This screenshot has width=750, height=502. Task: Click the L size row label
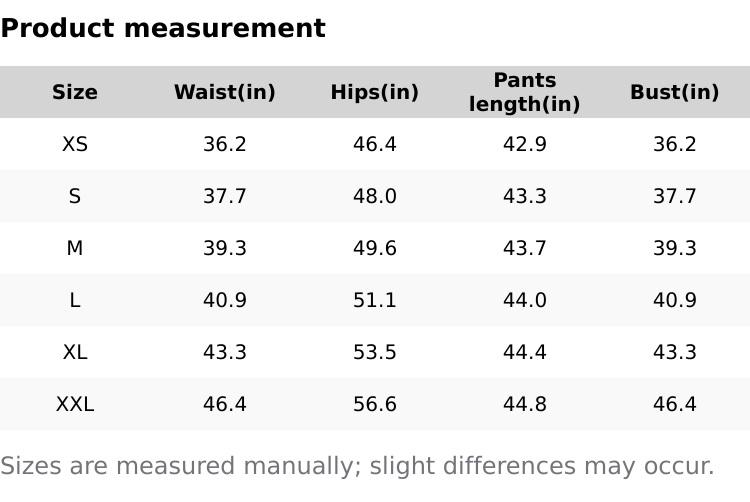pos(75,300)
